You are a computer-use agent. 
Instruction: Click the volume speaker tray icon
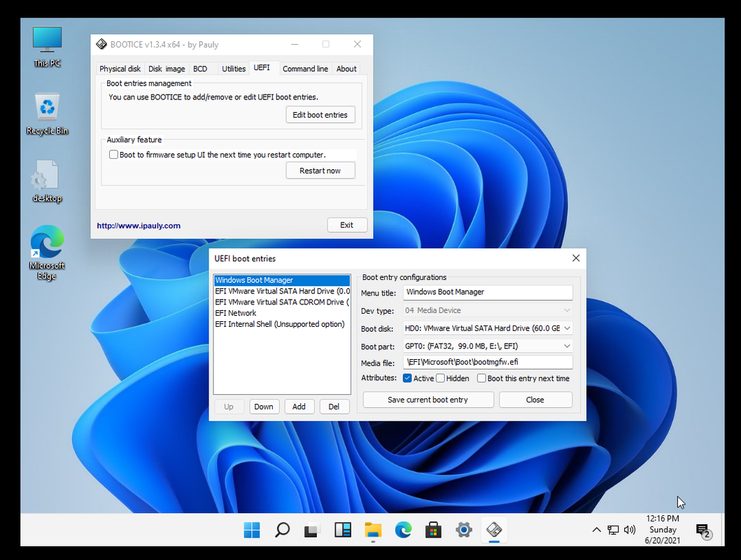(630, 530)
